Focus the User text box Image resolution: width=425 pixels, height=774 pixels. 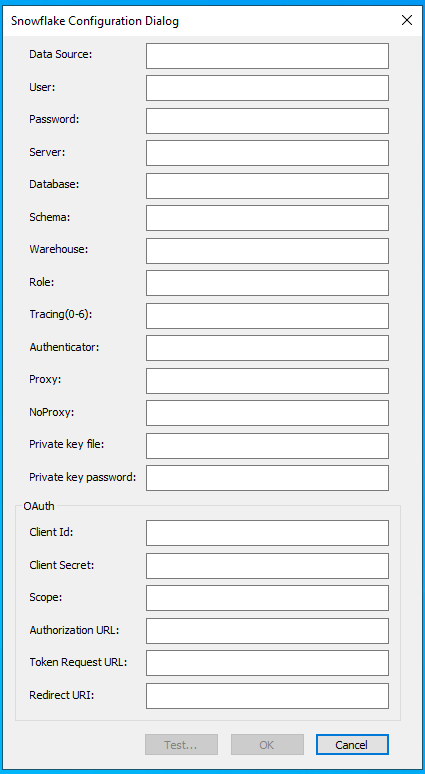tap(267, 88)
